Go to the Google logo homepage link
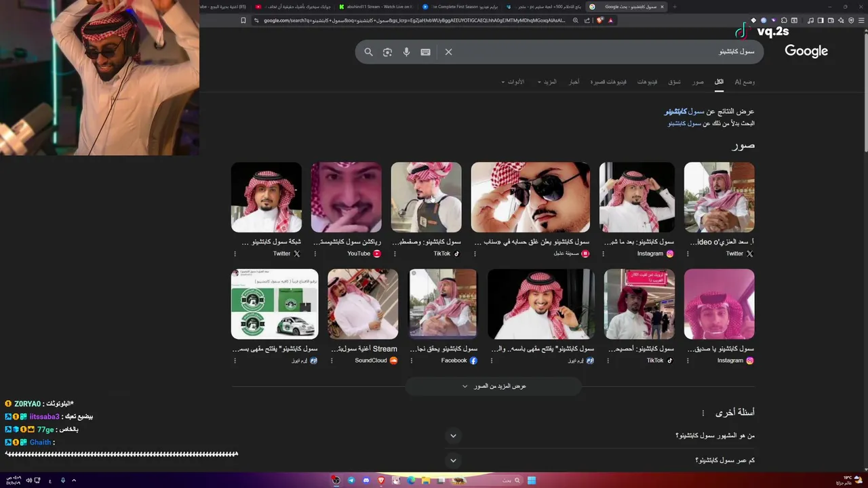This screenshot has height=488, width=868. coord(806,52)
